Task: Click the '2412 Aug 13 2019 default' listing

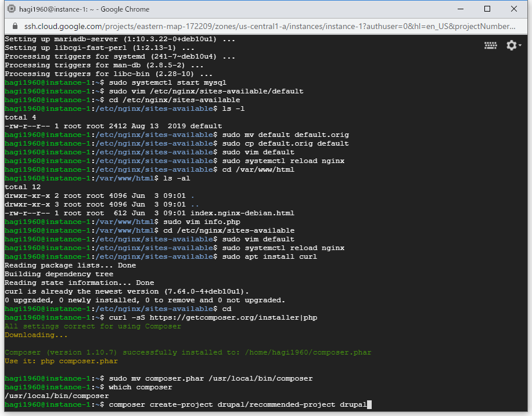Action: [165, 126]
